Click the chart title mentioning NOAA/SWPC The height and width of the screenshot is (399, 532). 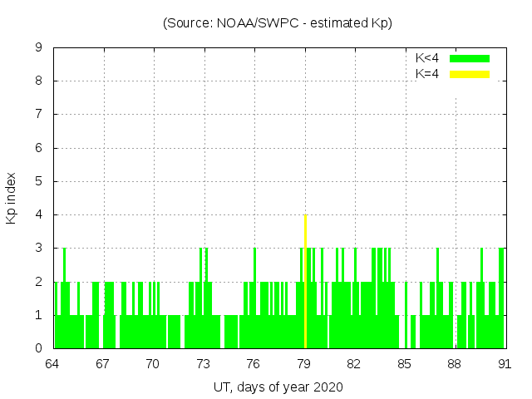[x=278, y=23]
